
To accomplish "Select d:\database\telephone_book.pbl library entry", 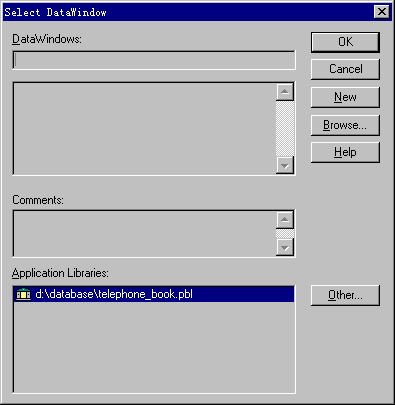I will [x=154, y=294].
